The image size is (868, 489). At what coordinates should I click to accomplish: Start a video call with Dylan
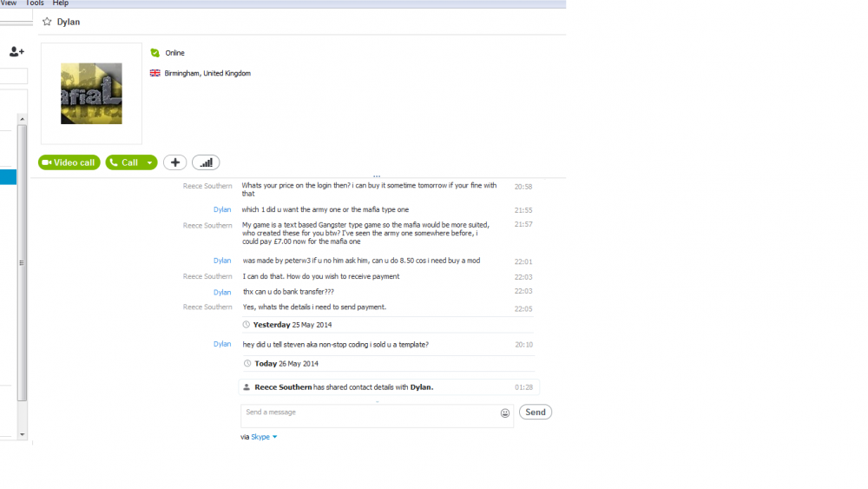(69, 162)
